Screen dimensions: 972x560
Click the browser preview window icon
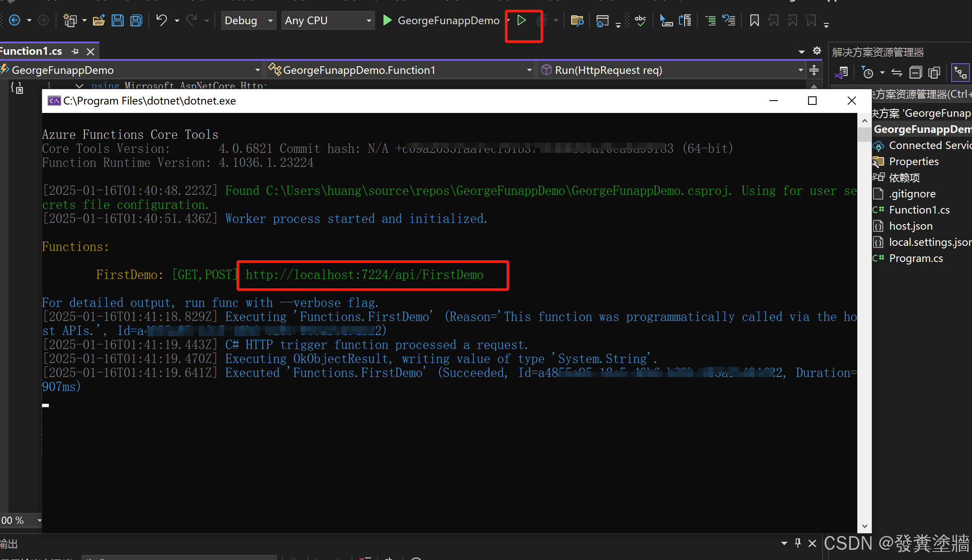point(602,20)
